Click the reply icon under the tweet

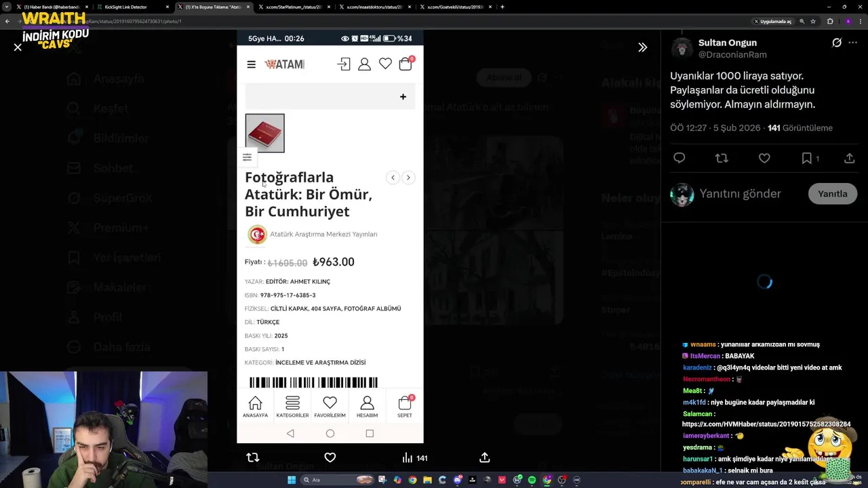pyautogui.click(x=679, y=158)
